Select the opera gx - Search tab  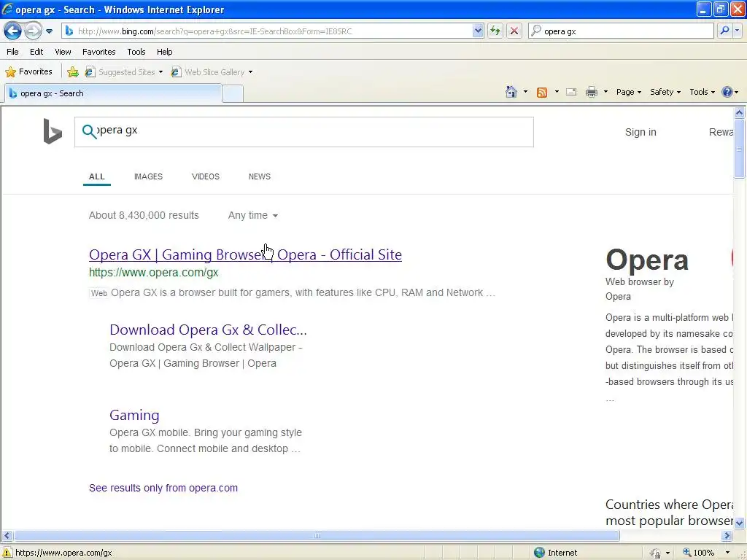[x=113, y=93]
